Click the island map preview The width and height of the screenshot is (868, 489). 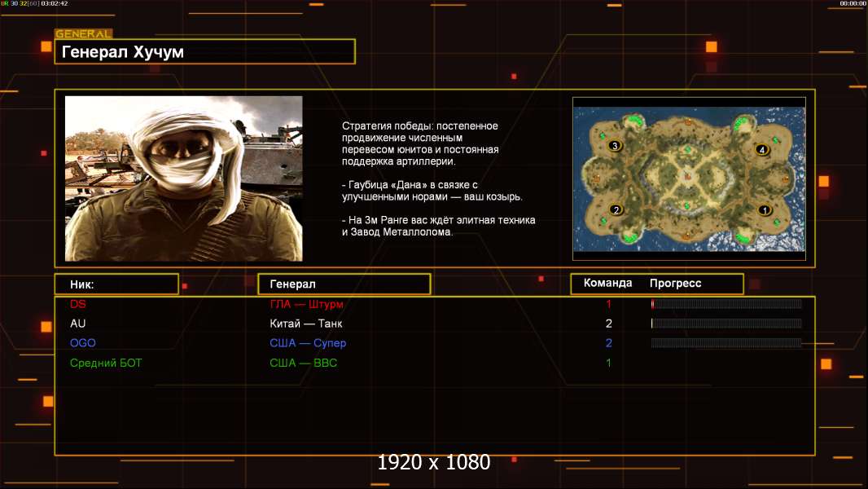point(689,178)
